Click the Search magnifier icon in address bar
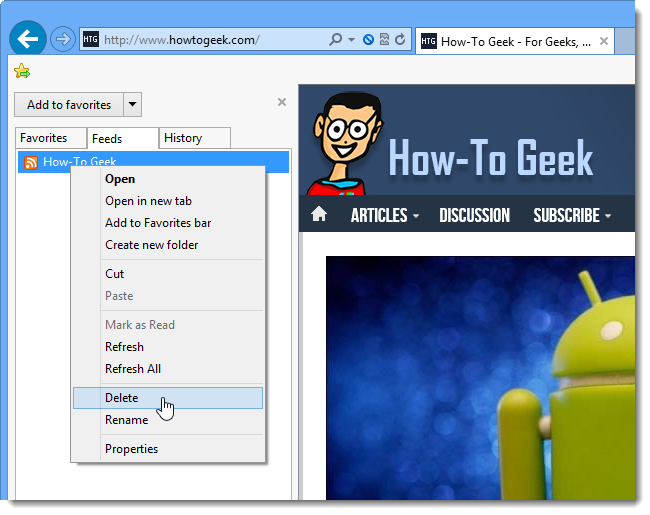Screen dimensions: 650x515 coord(335,39)
